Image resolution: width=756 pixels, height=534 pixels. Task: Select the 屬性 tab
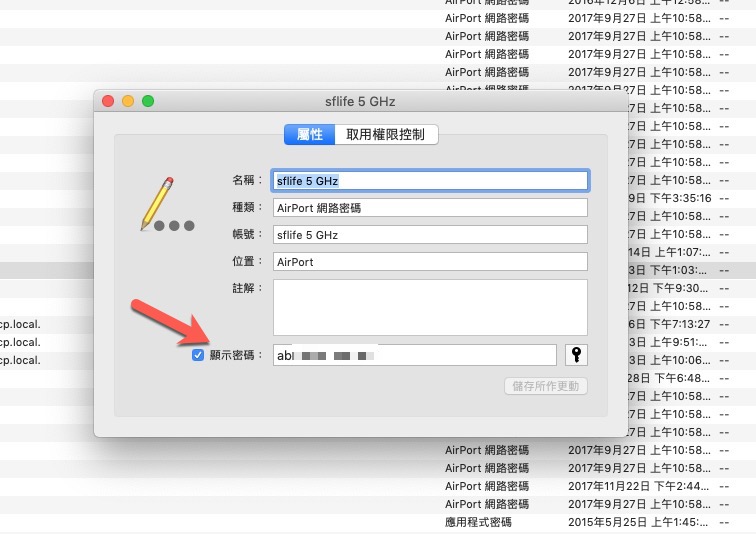310,134
